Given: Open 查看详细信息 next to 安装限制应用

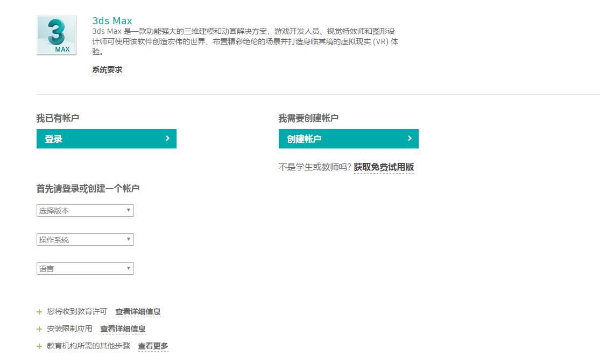Looking at the screenshot, I should click(x=123, y=329).
